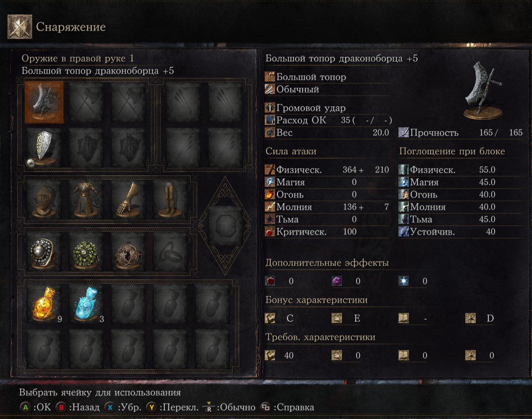Viewport: 532px width, 419px height.
Task: Select the blue Ashen Estus Flask slot
Action: point(86,304)
